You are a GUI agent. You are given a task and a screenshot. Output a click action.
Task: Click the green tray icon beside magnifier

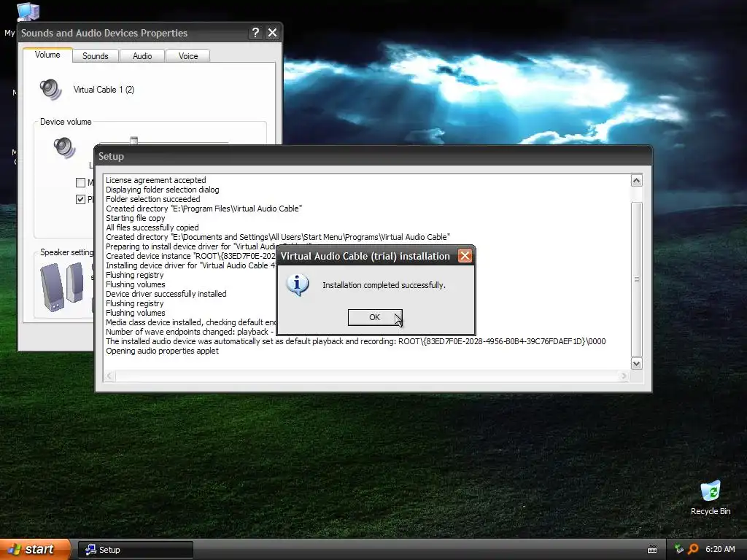click(679, 549)
